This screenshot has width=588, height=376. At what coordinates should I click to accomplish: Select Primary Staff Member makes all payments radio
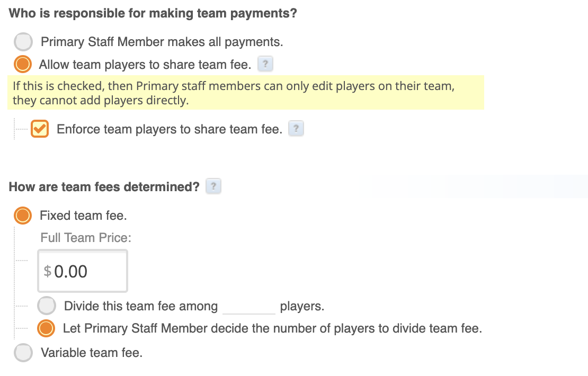coord(23,42)
